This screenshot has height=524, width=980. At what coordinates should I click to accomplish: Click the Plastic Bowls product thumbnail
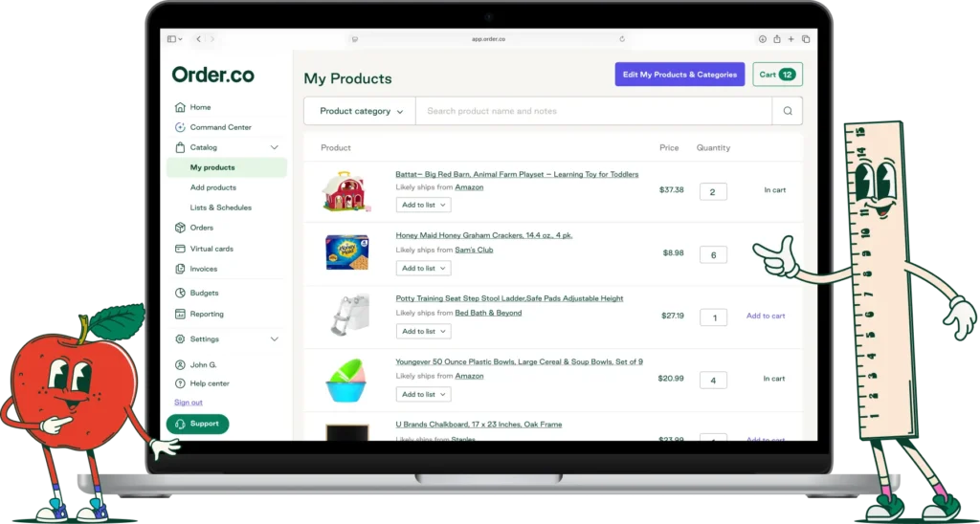(x=345, y=380)
